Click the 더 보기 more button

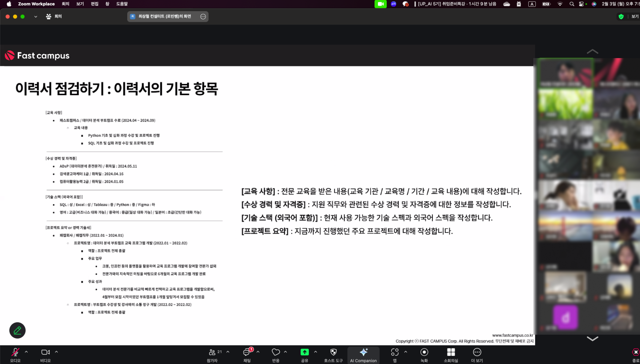click(477, 352)
